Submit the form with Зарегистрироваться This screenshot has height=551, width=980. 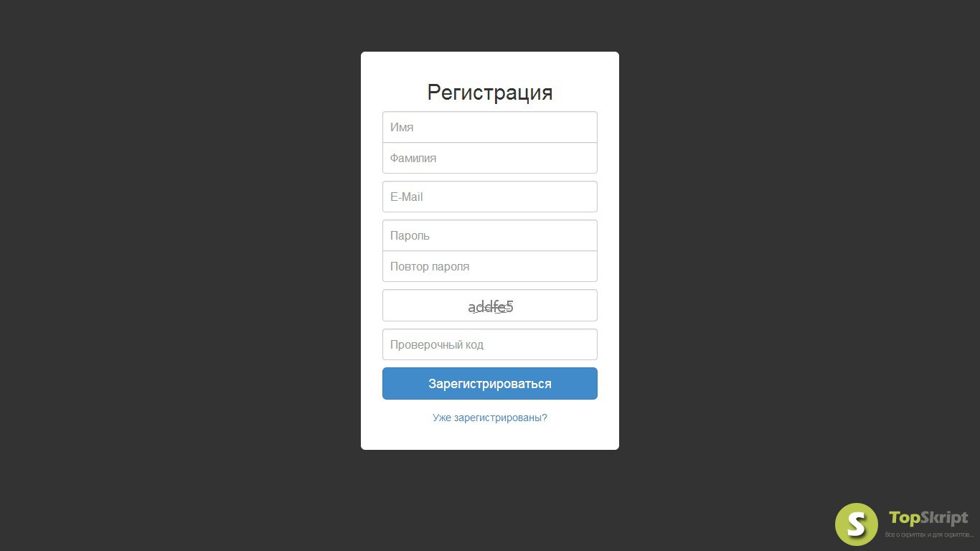tap(490, 384)
